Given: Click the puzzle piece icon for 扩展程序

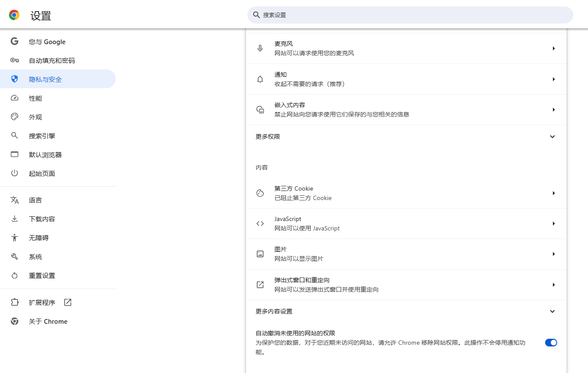Looking at the screenshot, I should click(15, 302).
